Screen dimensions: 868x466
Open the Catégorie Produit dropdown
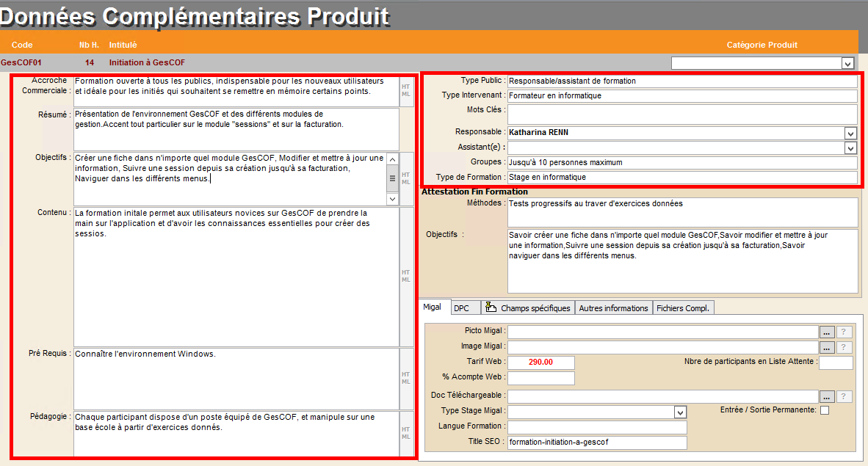point(847,64)
